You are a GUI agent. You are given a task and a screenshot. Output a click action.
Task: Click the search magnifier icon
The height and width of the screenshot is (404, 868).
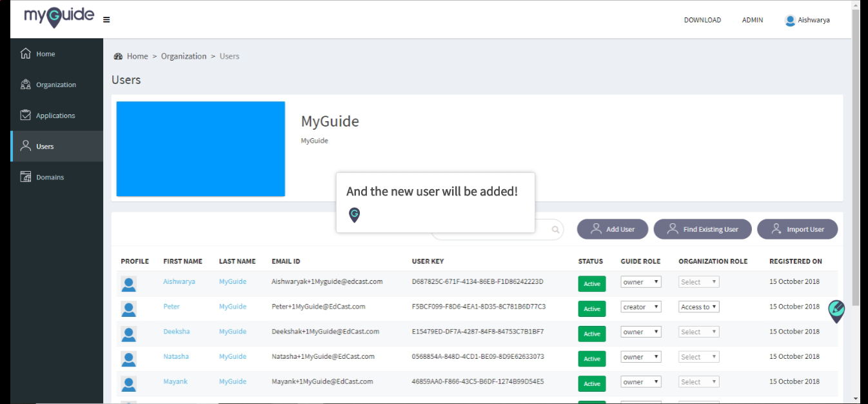point(555,230)
